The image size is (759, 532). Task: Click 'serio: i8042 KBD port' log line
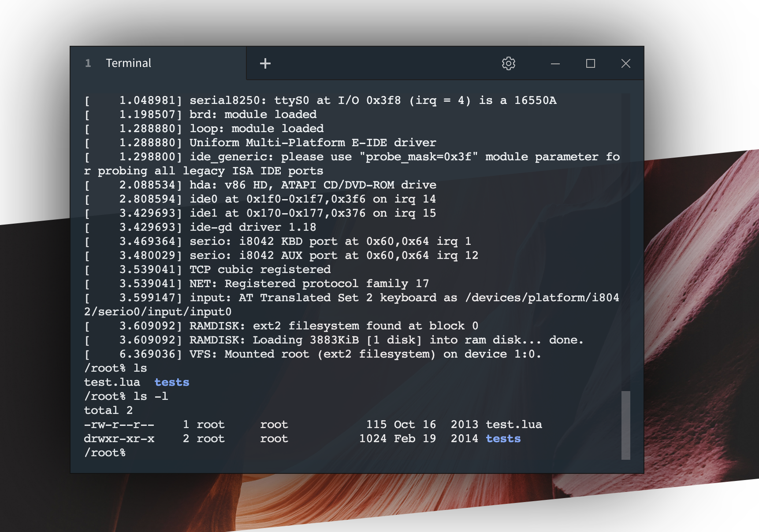(x=278, y=241)
